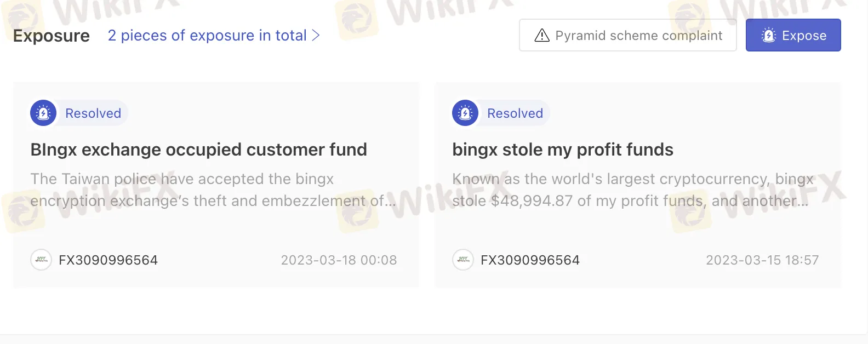Click the siren badge on the second Resolved card

click(x=465, y=113)
